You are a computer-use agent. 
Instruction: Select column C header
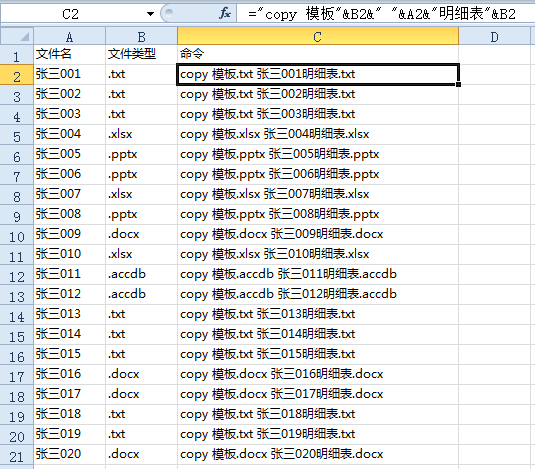pyautogui.click(x=318, y=36)
